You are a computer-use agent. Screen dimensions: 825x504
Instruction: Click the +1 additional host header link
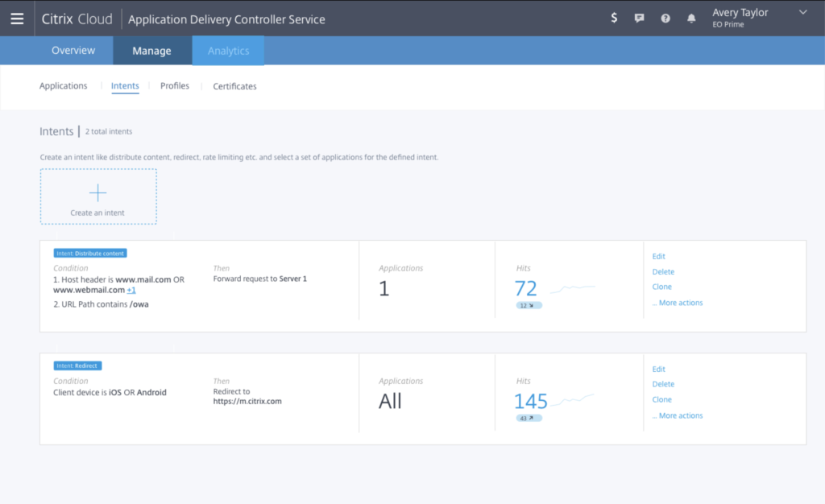click(x=131, y=290)
